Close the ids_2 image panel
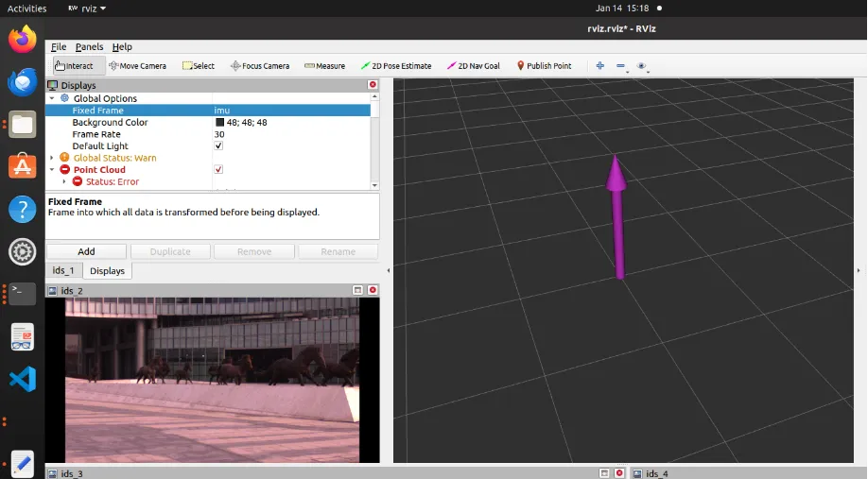Image resolution: width=868 pixels, height=479 pixels. pyautogui.click(x=373, y=290)
